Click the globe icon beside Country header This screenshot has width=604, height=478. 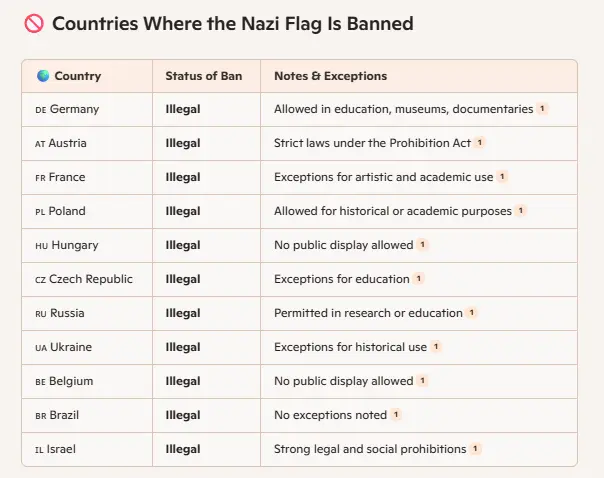click(x=43, y=76)
